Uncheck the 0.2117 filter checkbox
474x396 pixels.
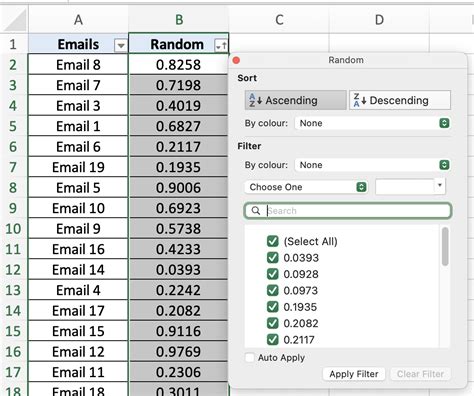273,339
